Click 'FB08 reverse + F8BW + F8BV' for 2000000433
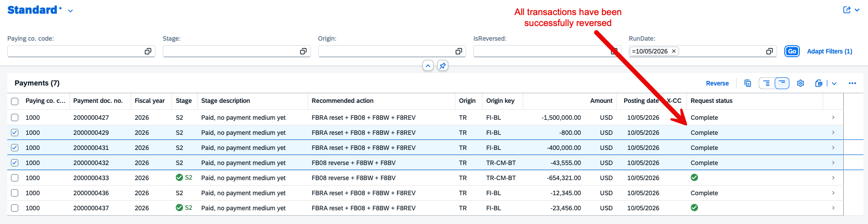868x224 pixels. [x=354, y=178]
